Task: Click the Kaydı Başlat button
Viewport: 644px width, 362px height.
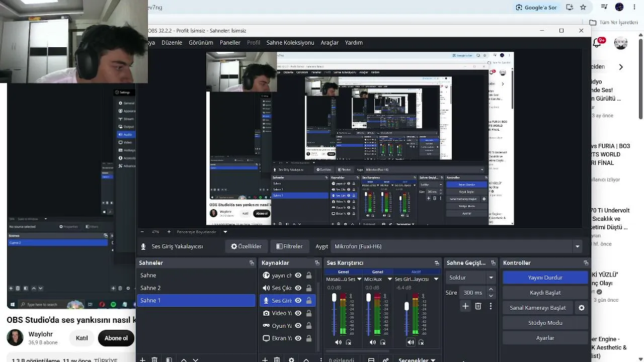Action: [x=545, y=293]
